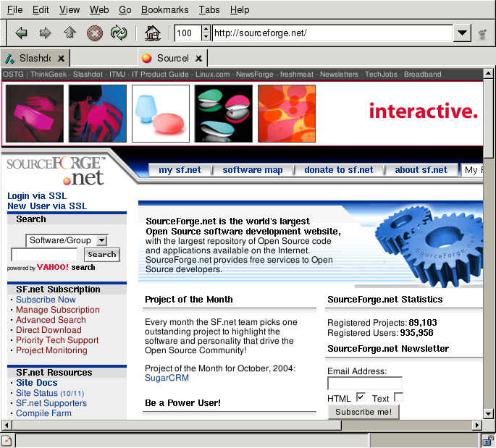Toggle the HTML newsletter checkbox
Image resolution: width=496 pixels, height=448 pixels.
(x=361, y=397)
